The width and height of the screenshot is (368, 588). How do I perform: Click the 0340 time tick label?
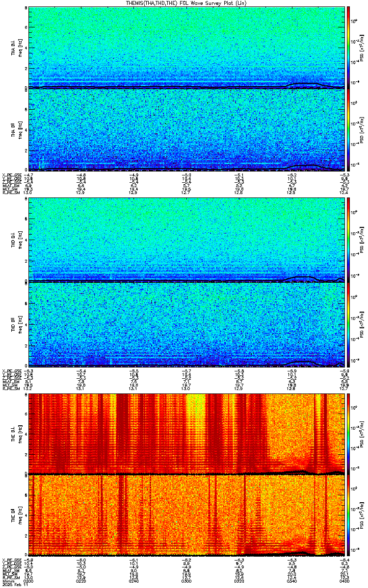click(x=291, y=581)
